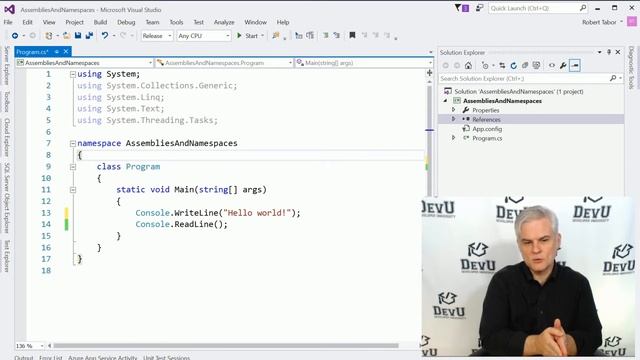Viewport: 640px width, 360px height.
Task: Open the Server Explorer side tab
Action: (x=7, y=65)
